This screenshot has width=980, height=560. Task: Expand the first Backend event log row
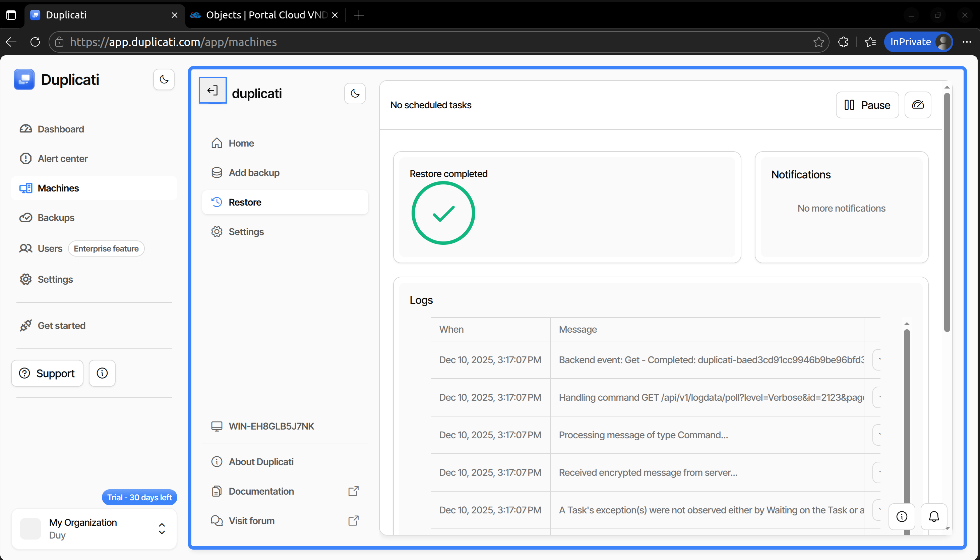click(877, 360)
